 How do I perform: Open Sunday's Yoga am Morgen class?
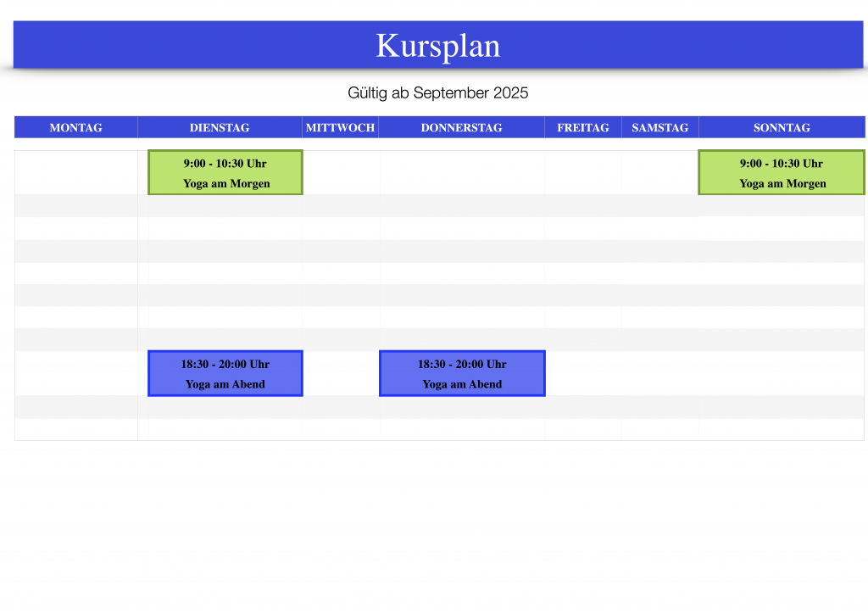point(782,172)
